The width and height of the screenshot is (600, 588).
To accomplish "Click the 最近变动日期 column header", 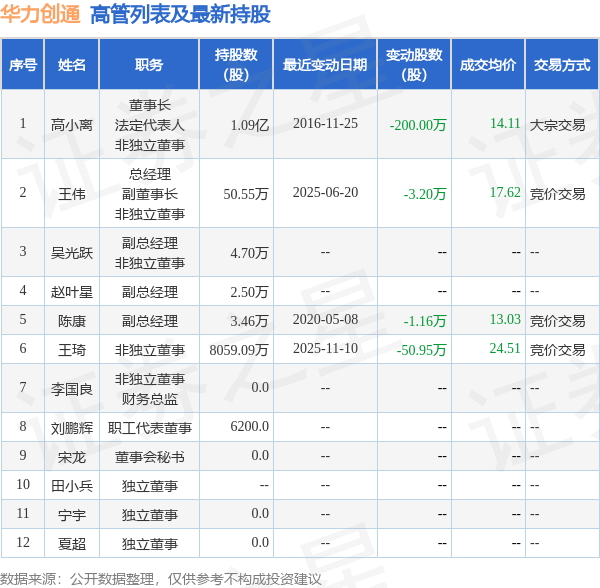I will (325, 65).
